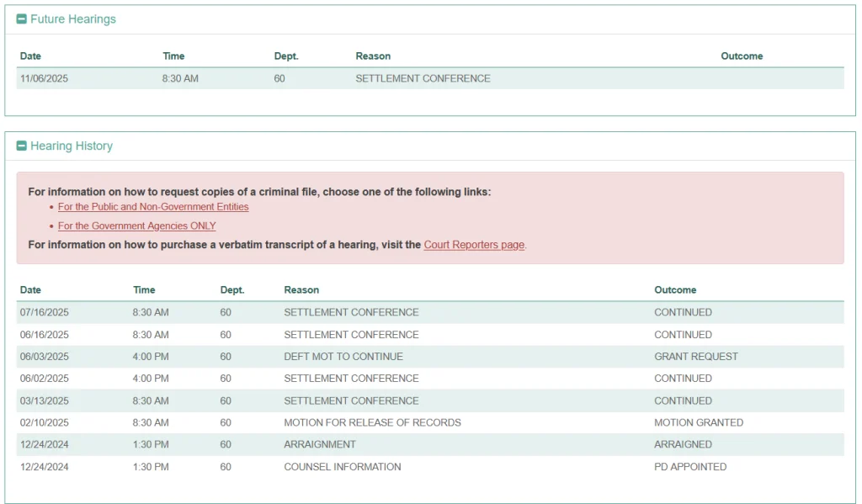Viewport: 862px width, 504px height.
Task: Open the Government Agencies ONLY link
Action: click(136, 226)
